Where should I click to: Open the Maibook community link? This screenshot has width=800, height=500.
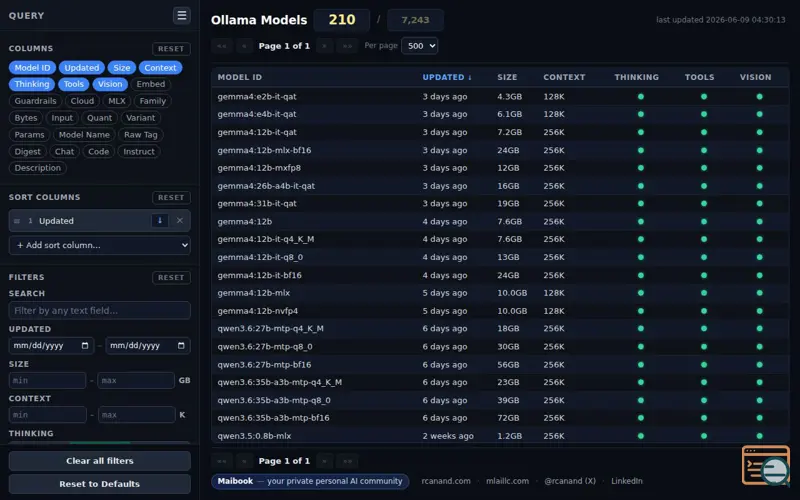[310, 481]
